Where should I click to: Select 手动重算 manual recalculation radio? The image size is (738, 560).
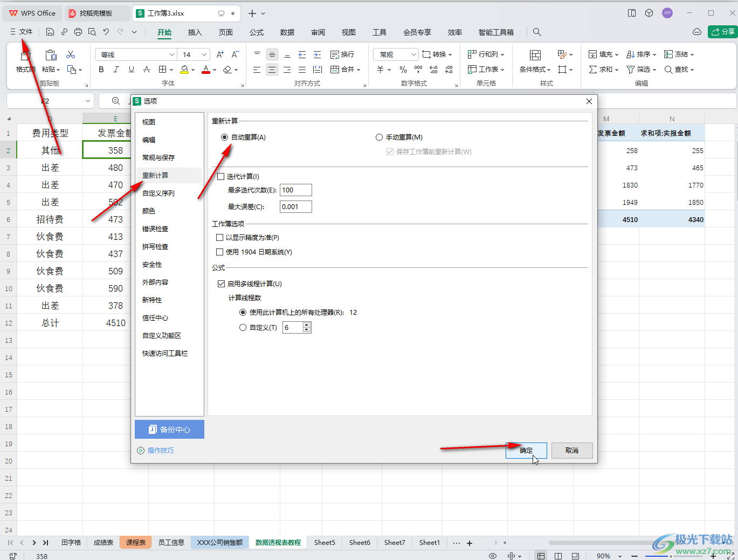(380, 137)
